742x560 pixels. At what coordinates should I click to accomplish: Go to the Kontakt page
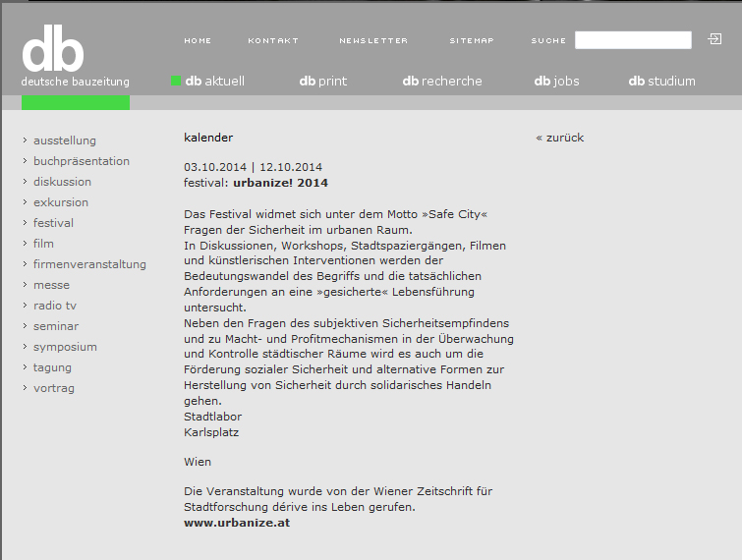(x=273, y=41)
